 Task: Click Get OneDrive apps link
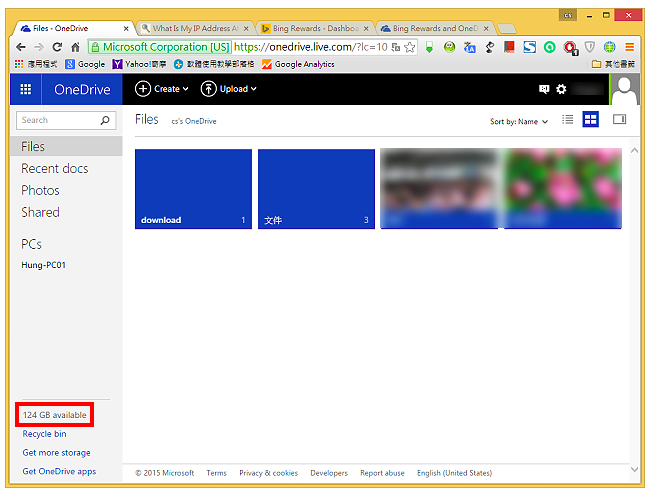(59, 471)
